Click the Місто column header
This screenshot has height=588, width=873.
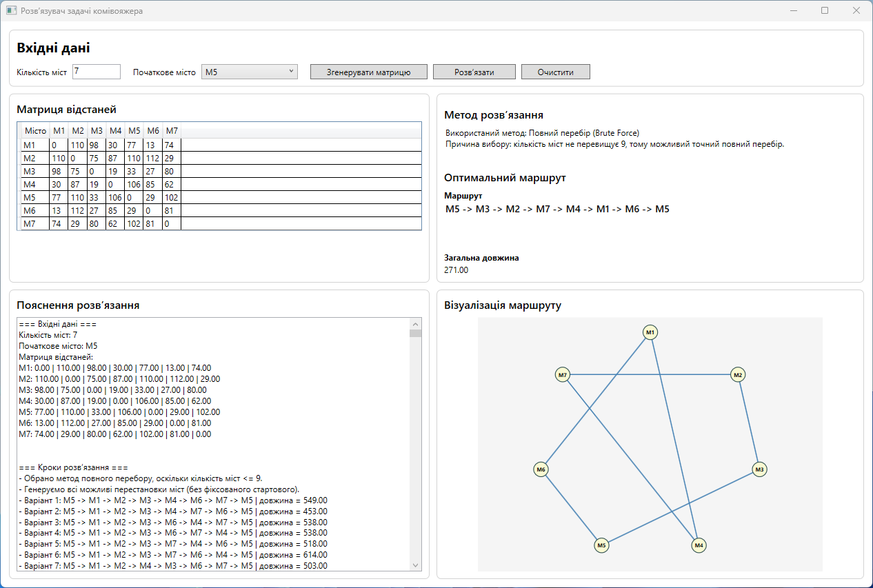tap(35, 131)
